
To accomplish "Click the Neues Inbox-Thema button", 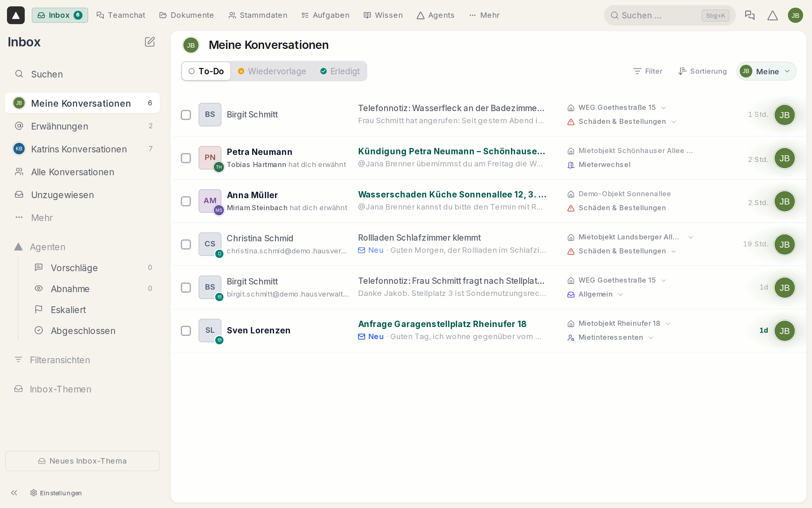I will pos(82,461).
